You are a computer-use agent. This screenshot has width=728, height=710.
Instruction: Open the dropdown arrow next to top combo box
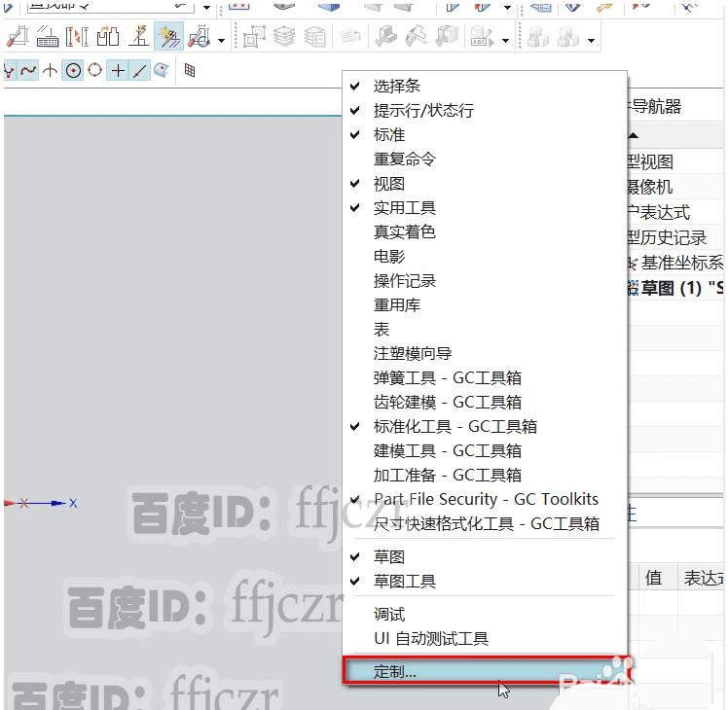(207, 7)
